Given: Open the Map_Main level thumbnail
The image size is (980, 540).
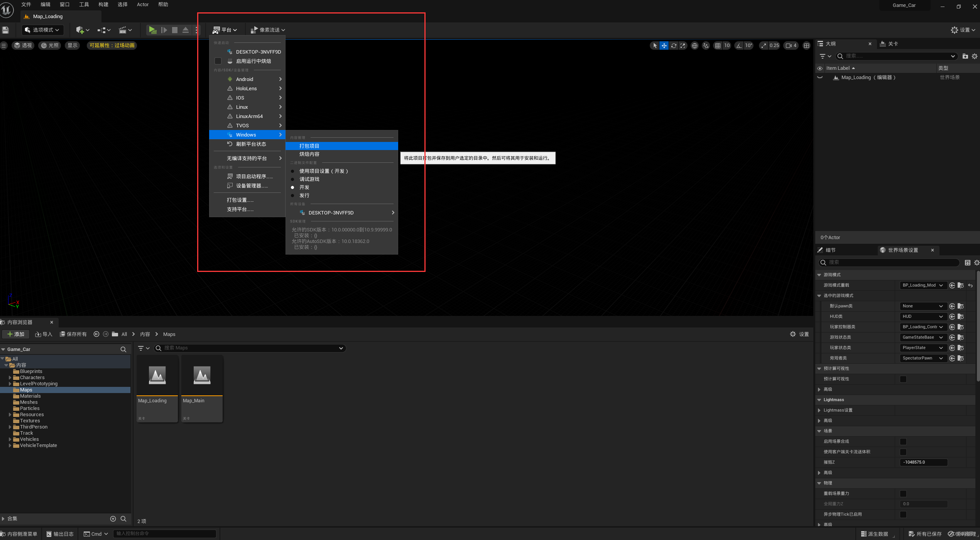Looking at the screenshot, I should tap(202, 376).
